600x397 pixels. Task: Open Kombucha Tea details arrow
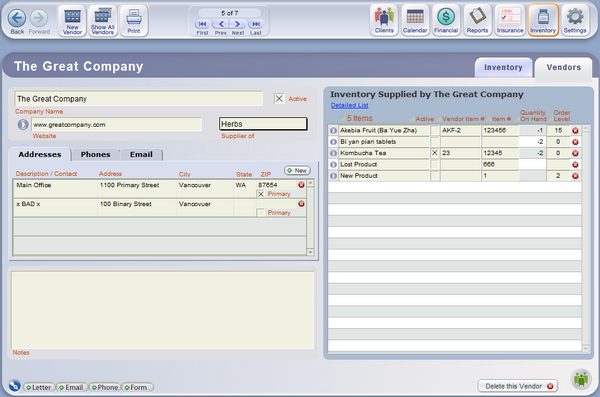[333, 153]
